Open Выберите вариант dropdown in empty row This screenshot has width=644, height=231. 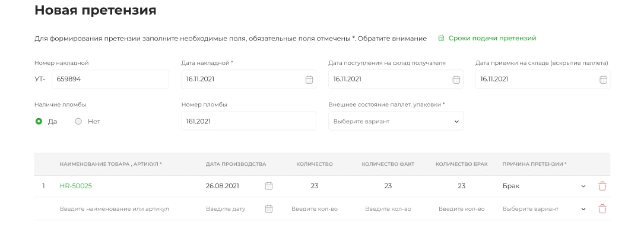coord(544,209)
